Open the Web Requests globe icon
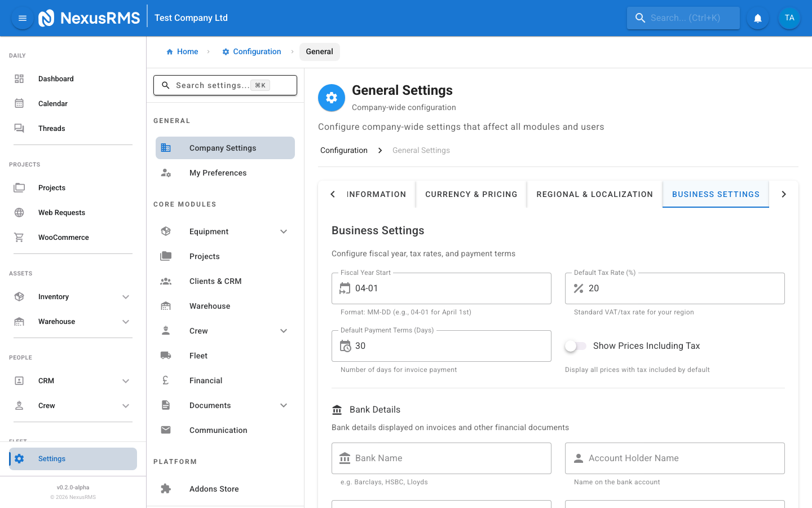812x508 pixels. [19, 212]
